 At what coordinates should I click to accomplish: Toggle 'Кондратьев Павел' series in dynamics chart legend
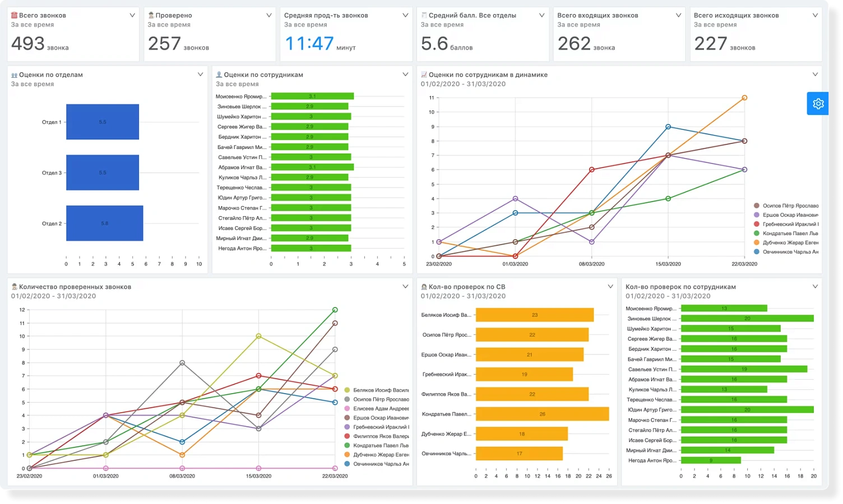[786, 234]
